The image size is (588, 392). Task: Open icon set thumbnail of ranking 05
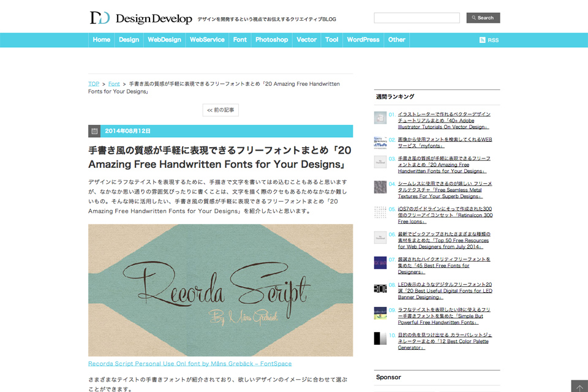pyautogui.click(x=380, y=213)
